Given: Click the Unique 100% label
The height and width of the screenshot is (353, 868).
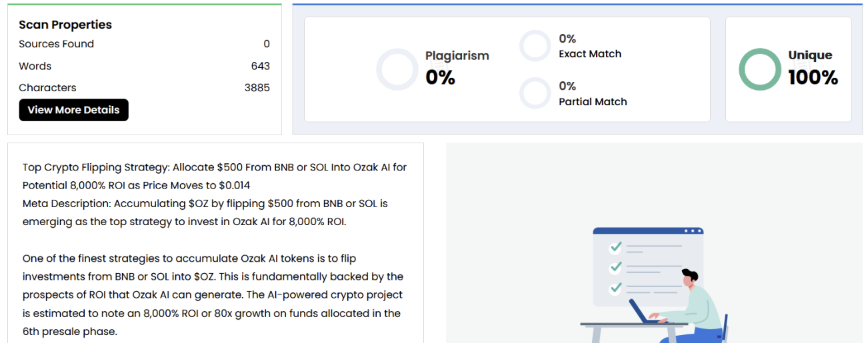Looking at the screenshot, I should [812, 67].
